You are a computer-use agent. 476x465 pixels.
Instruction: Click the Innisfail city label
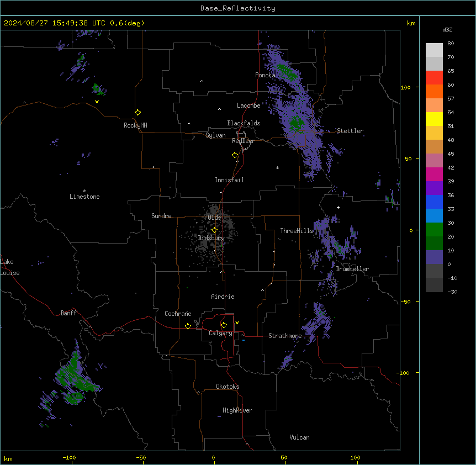coord(229,180)
